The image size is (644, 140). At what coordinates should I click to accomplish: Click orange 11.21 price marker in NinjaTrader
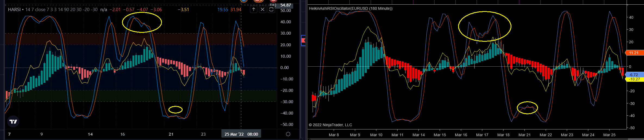point(634,53)
